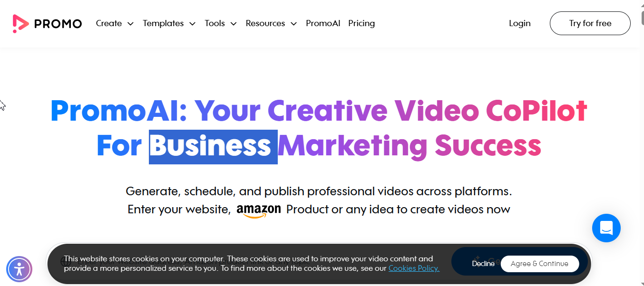Click the PROMO wordmark text

coord(58,24)
